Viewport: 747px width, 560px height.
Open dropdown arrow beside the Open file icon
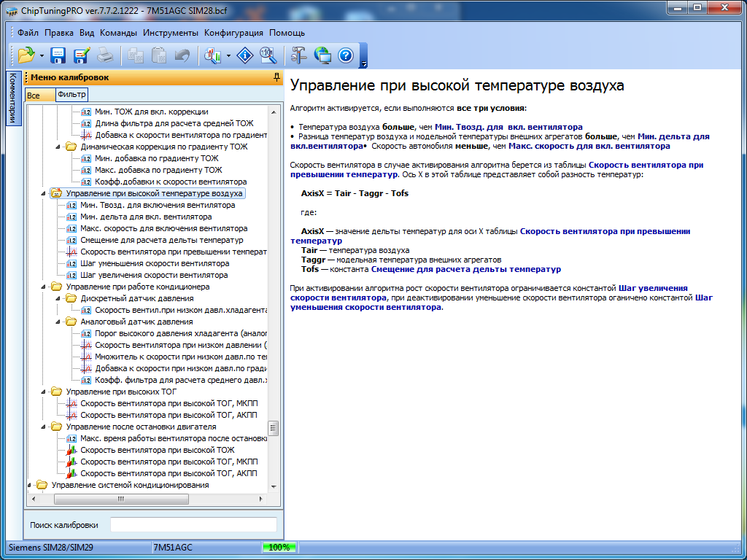pos(42,55)
